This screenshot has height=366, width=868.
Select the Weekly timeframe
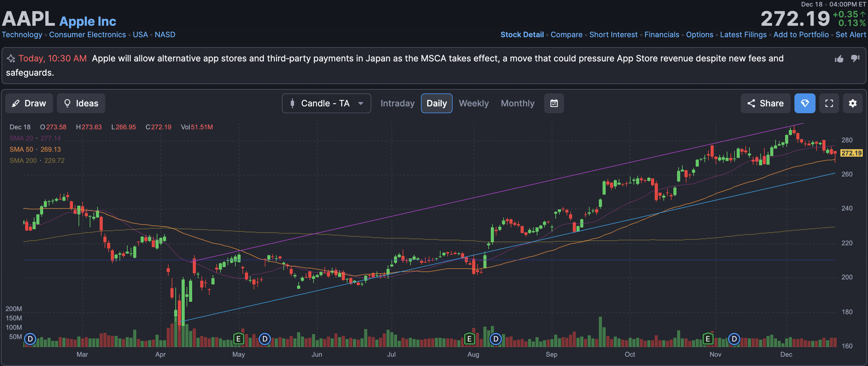(x=473, y=103)
